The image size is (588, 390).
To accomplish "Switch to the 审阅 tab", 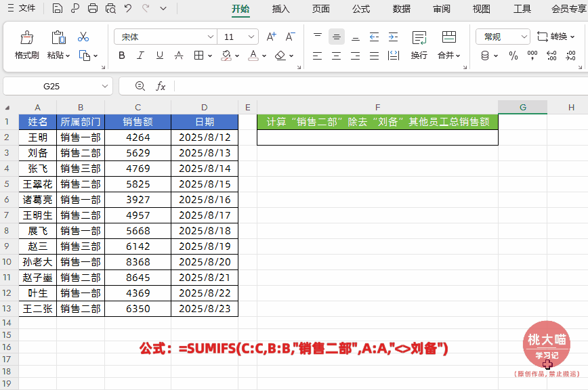I will coord(442,9).
